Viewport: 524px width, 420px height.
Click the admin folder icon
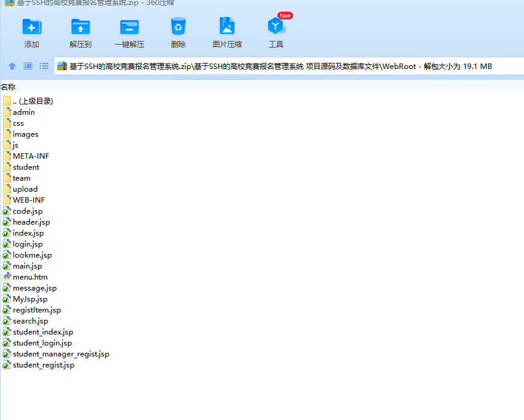[x=7, y=112]
